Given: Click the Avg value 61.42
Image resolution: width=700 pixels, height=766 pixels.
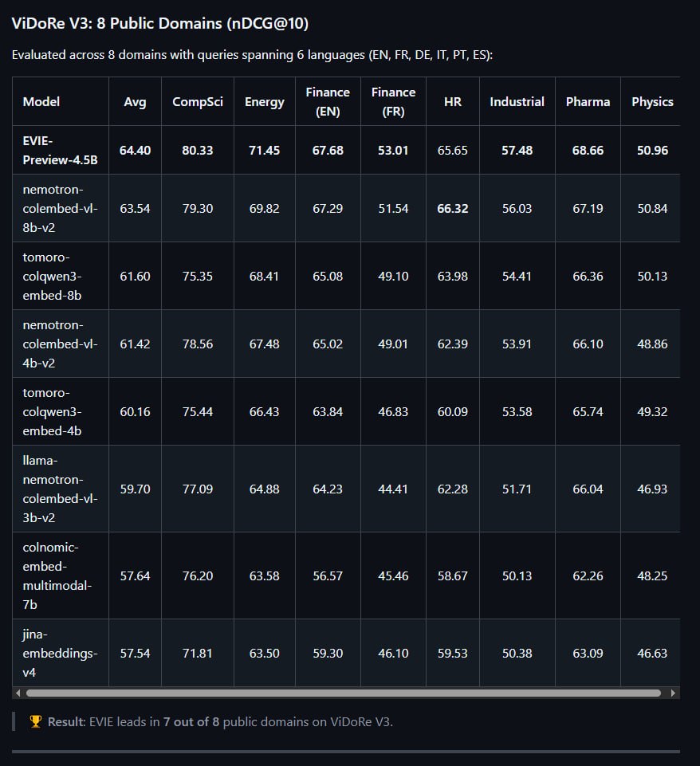Looking at the screenshot, I should [x=135, y=344].
